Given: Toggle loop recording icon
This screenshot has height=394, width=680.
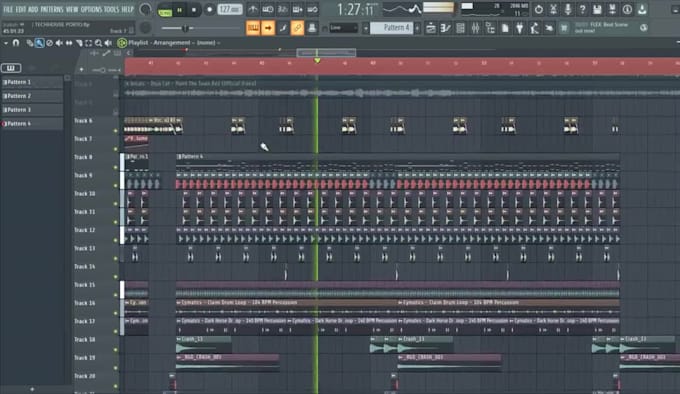Looking at the screenshot, I should tap(312, 9).
